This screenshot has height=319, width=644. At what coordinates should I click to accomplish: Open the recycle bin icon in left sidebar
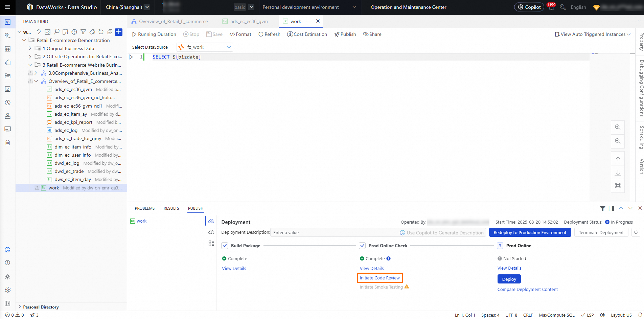click(7, 142)
